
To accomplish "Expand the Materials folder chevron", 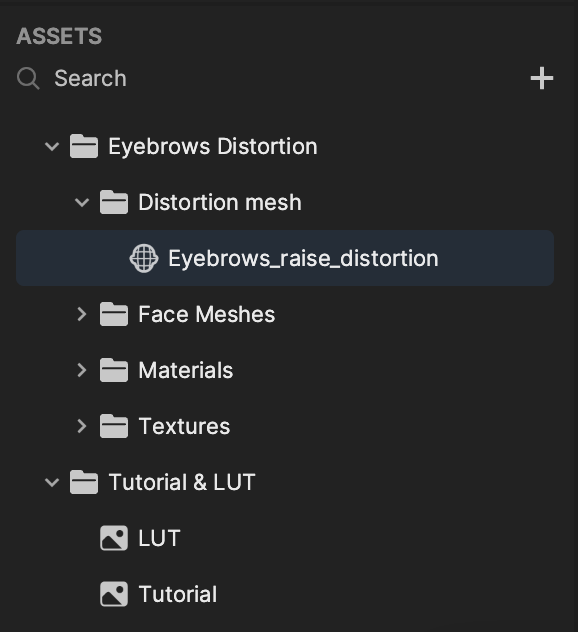I will [x=82, y=370].
